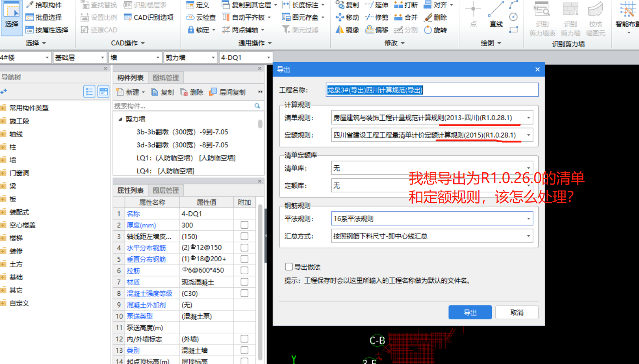Select the 镜像 mirror tool
This screenshot has width=639, height=364.
[347, 30]
